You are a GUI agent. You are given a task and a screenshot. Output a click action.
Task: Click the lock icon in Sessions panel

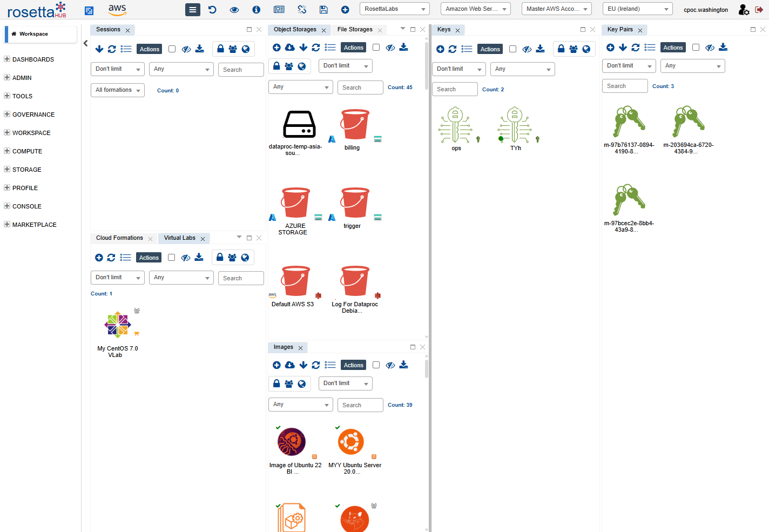[220, 49]
